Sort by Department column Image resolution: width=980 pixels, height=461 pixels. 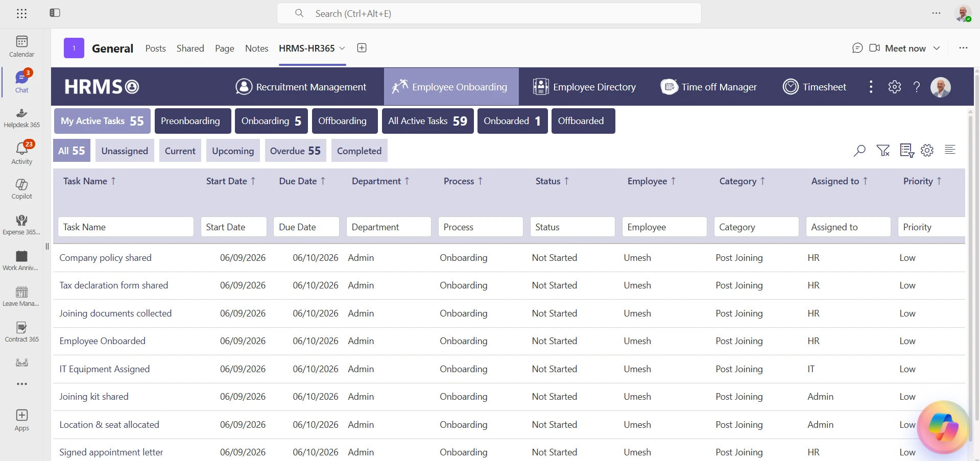380,181
